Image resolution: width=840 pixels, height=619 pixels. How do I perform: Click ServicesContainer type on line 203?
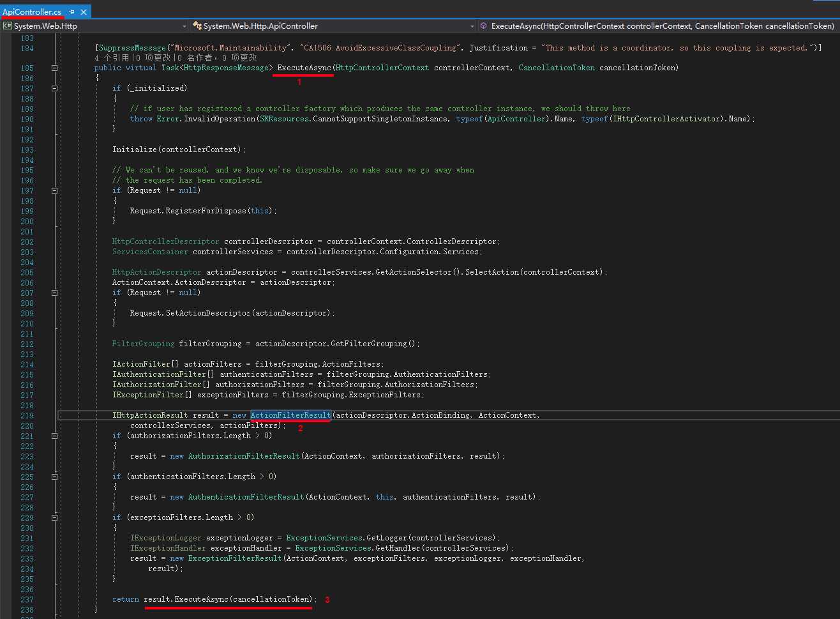click(x=150, y=252)
